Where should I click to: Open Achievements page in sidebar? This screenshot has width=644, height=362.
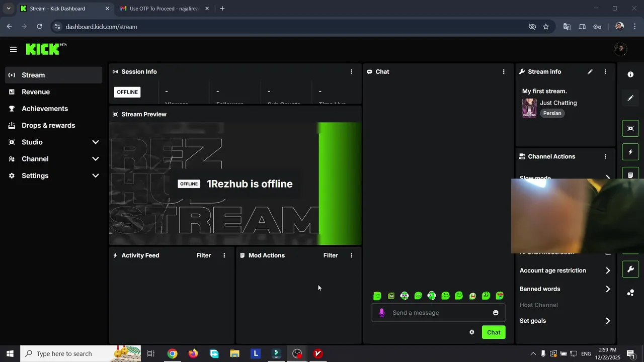(53, 109)
